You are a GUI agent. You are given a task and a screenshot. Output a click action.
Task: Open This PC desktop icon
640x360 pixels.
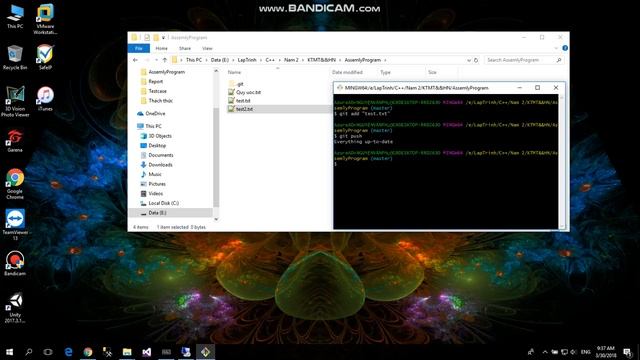pyautogui.click(x=15, y=16)
